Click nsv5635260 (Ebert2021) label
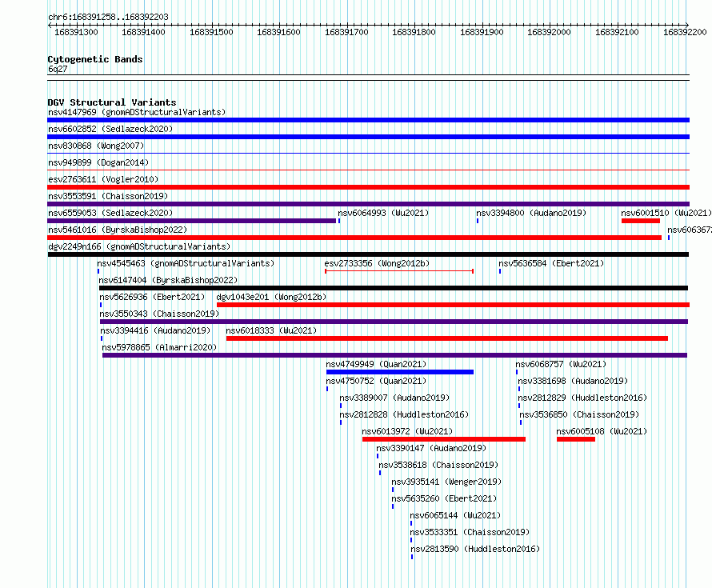This screenshot has height=588, width=712. coord(445,498)
